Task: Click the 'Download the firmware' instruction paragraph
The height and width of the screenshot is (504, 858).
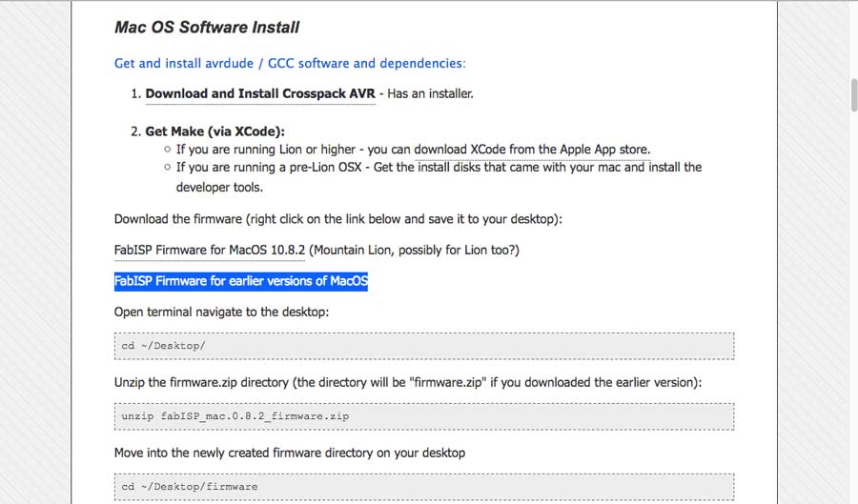Action: point(337,219)
